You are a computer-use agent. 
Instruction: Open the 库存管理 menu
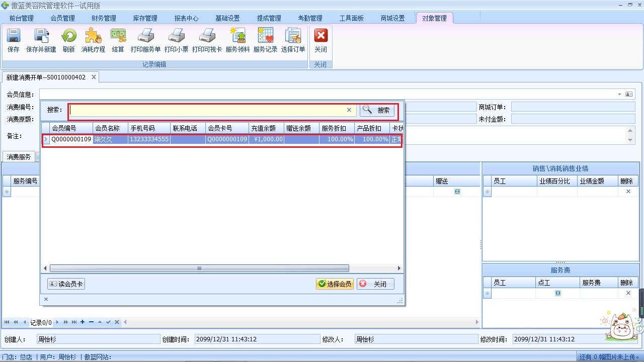145,18
